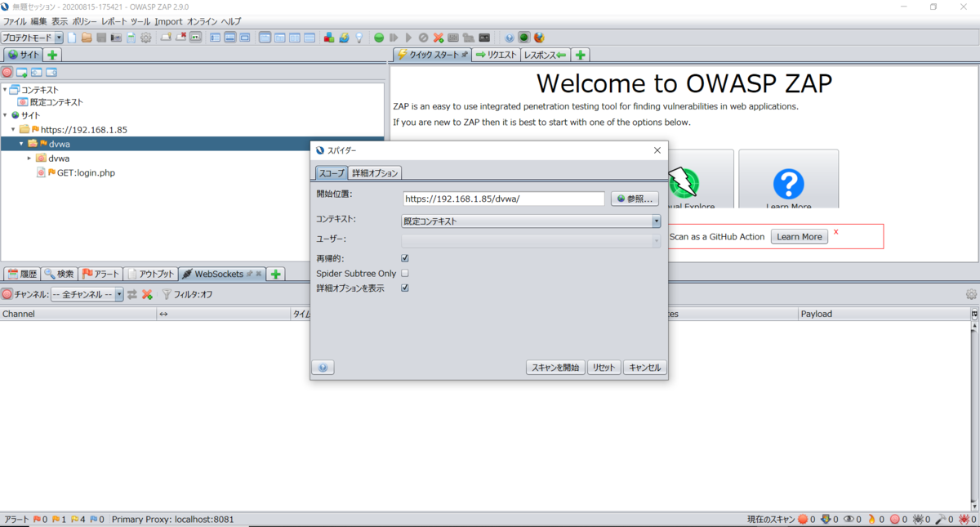The width and height of the screenshot is (980, 527).
Task: Click green plus next to WebSockets tab
Action: (276, 274)
